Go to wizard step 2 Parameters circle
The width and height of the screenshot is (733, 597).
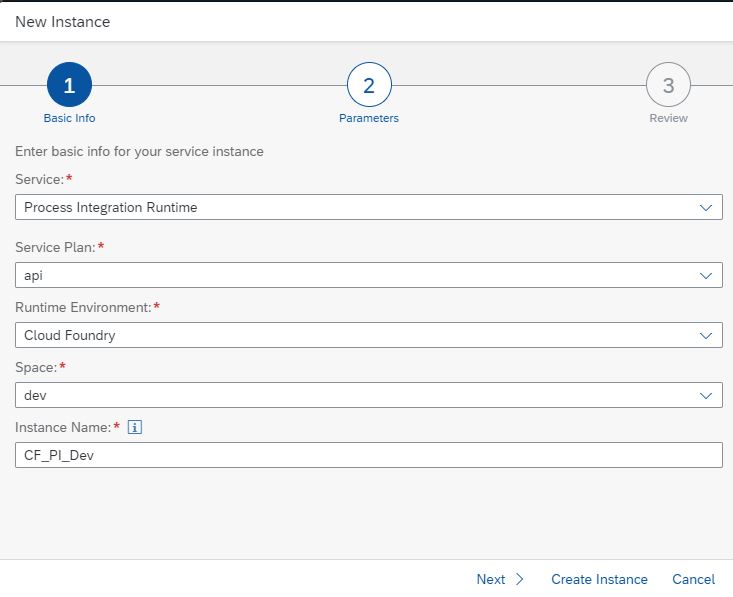[x=369, y=85]
